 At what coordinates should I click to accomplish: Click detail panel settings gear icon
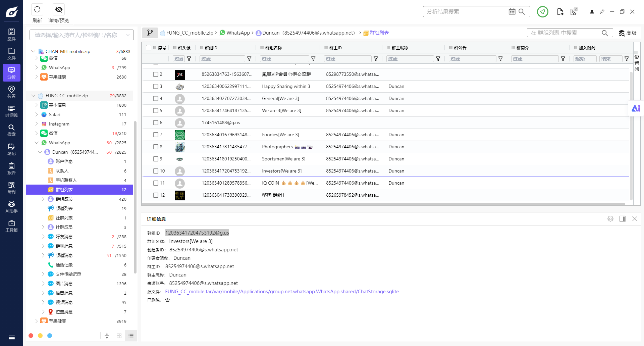(x=610, y=219)
